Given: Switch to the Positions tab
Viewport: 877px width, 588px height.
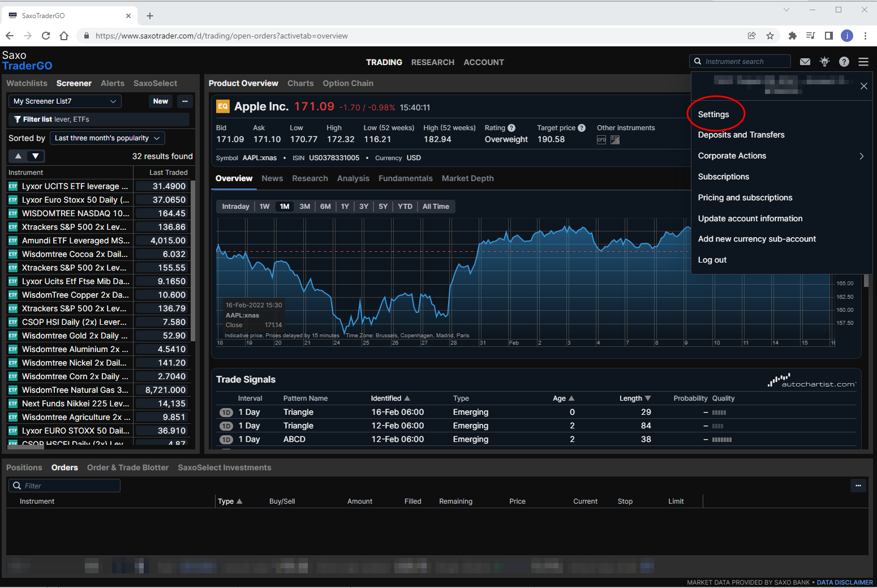Looking at the screenshot, I should click(x=24, y=467).
